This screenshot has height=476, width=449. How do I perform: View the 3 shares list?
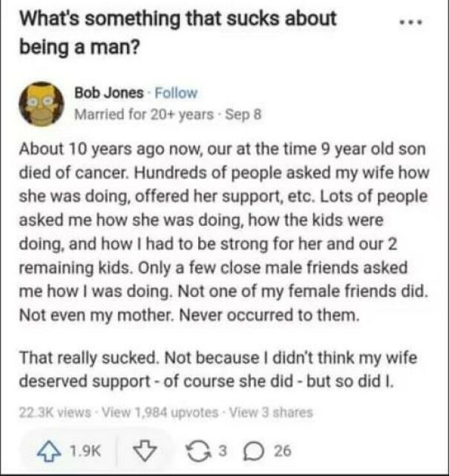(x=271, y=412)
